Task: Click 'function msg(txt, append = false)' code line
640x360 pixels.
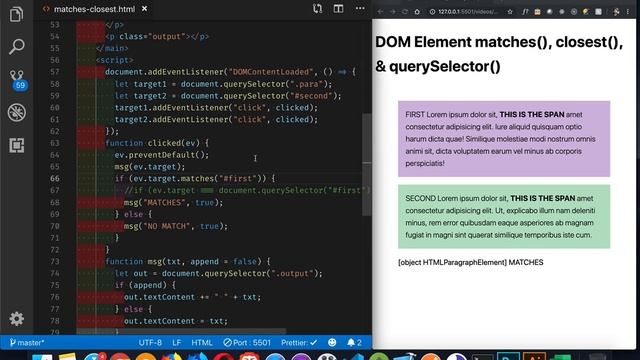Action: 188,262
